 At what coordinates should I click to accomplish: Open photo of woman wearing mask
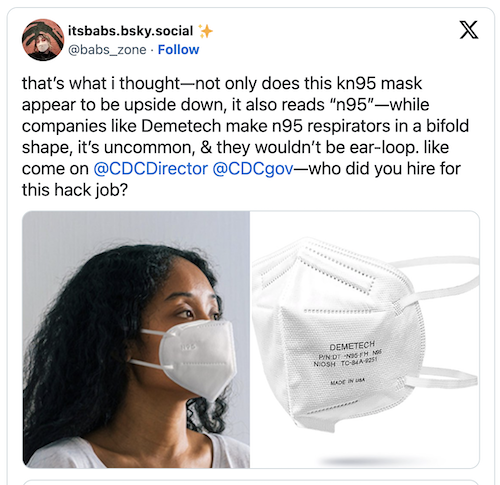136,339
